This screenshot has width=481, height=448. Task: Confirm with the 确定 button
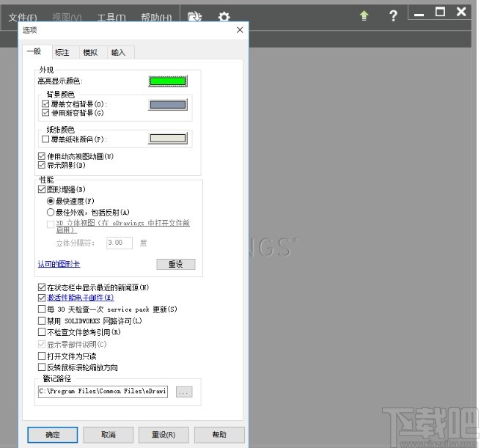tap(53, 435)
